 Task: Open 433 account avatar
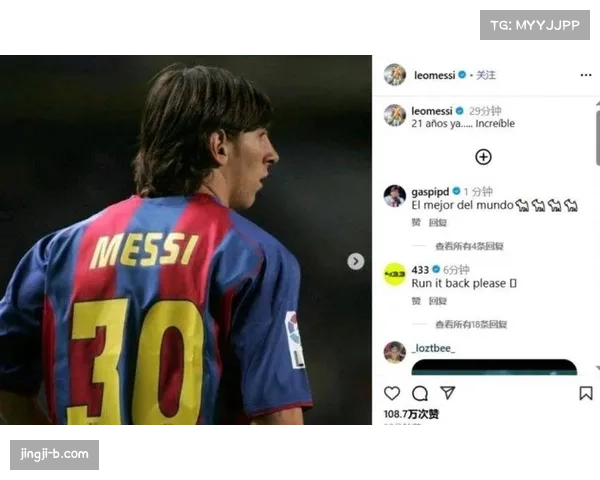395,274
